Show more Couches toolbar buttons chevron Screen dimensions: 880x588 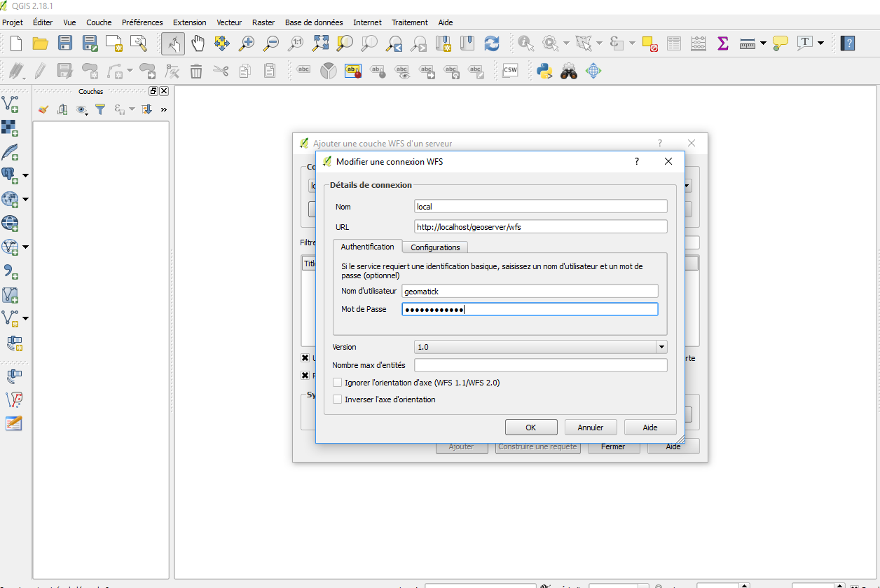(164, 109)
